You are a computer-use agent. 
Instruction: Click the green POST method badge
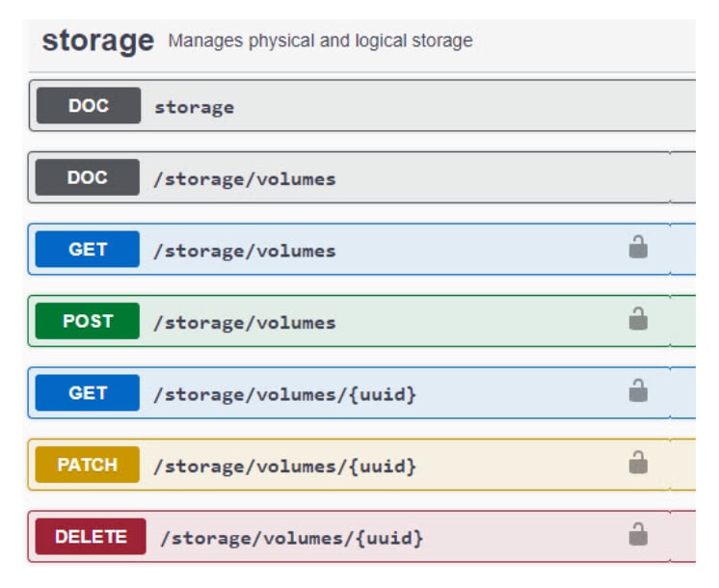[88, 321]
